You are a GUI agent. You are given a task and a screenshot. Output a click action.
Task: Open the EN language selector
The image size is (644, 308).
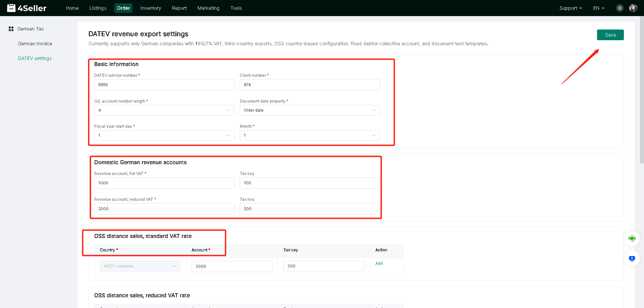pyautogui.click(x=599, y=8)
